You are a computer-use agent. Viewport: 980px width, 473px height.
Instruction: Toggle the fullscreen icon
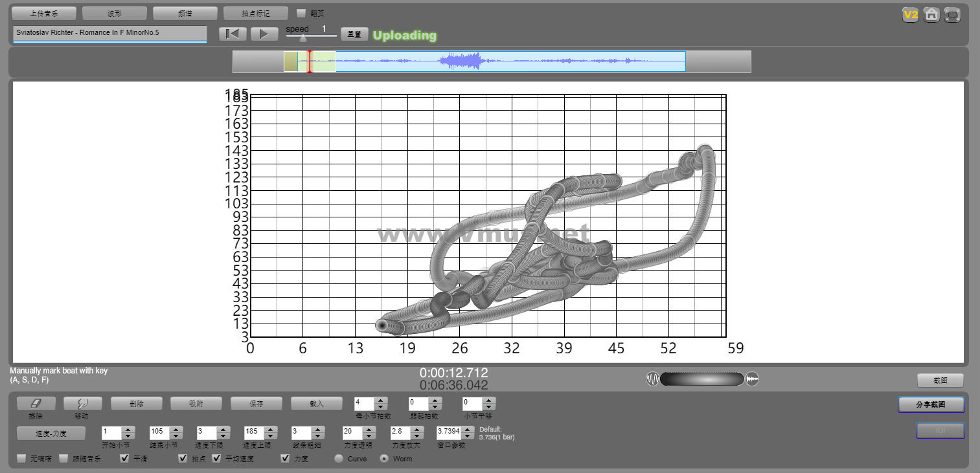pos(952,15)
